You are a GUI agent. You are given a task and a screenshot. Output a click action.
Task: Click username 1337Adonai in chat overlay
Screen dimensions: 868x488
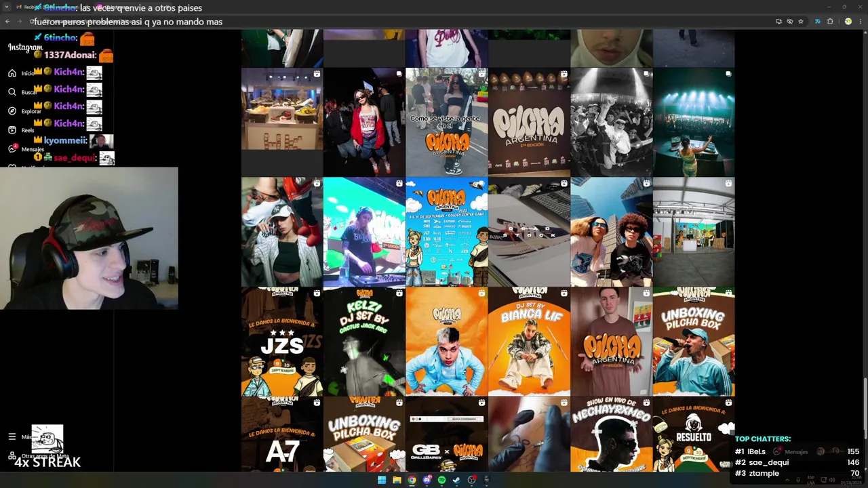pyautogui.click(x=70, y=55)
